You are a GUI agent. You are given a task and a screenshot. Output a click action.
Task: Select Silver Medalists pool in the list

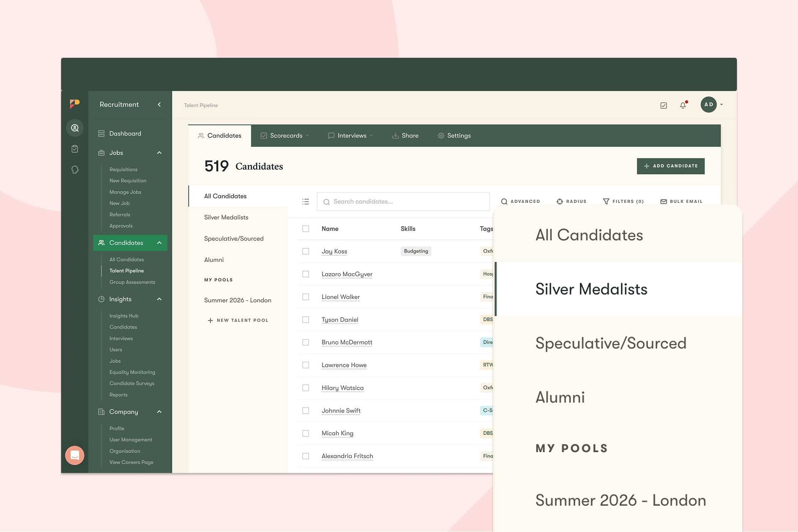[x=226, y=217]
